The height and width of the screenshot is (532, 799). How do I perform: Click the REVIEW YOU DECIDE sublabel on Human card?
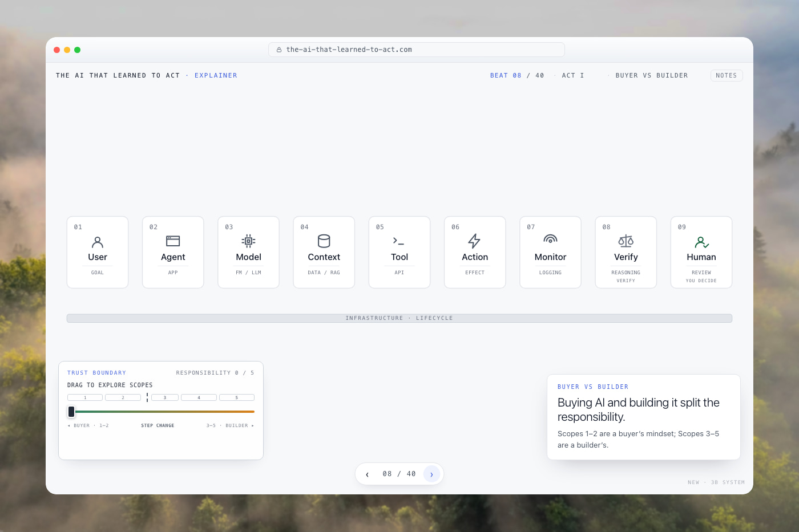(701, 277)
